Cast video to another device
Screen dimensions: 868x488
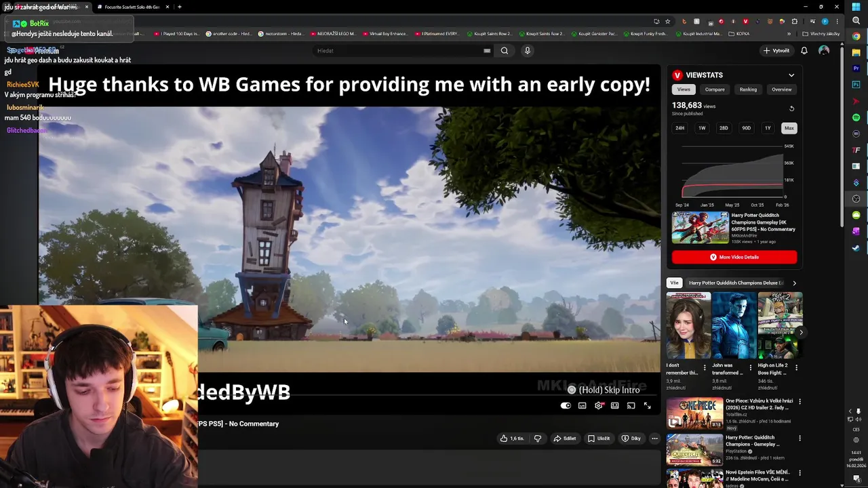[631, 405]
